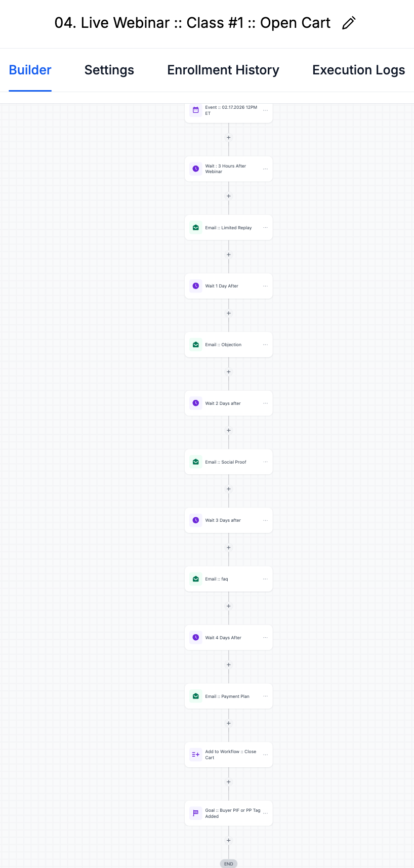The height and width of the screenshot is (868, 414).
Task: Click the pencil icon to rename workflow
Action: (349, 23)
